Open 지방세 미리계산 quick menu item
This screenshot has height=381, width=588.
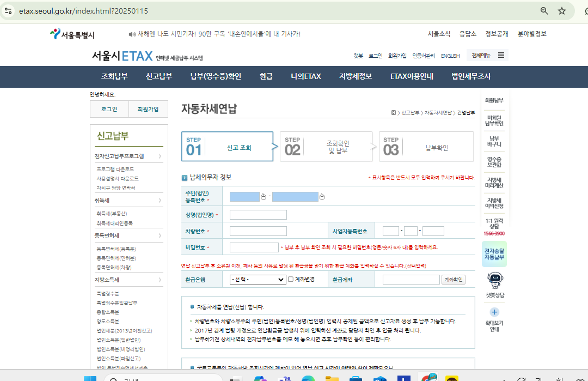tap(494, 183)
